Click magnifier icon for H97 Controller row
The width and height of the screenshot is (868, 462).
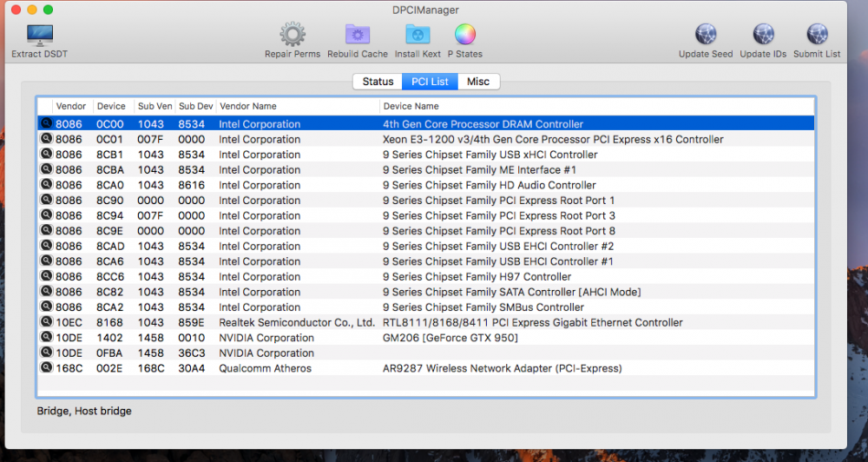[x=47, y=275]
